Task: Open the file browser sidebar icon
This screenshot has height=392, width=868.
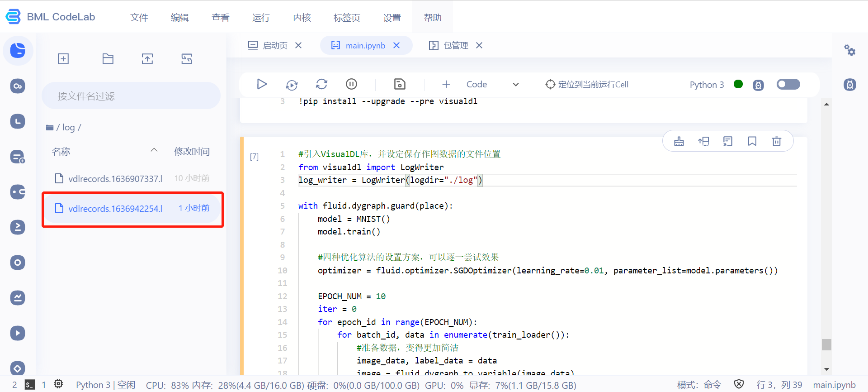Action: point(18,50)
